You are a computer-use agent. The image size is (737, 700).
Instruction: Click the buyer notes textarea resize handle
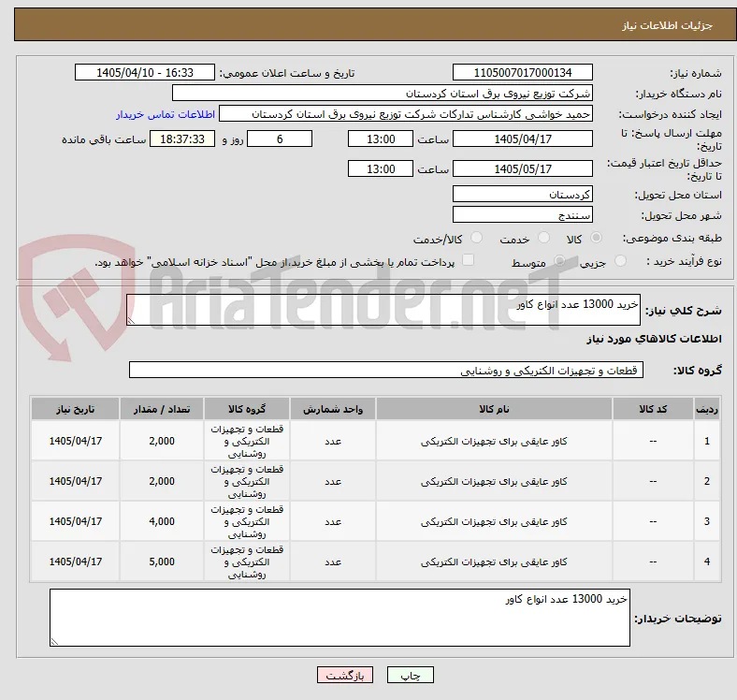(54, 642)
